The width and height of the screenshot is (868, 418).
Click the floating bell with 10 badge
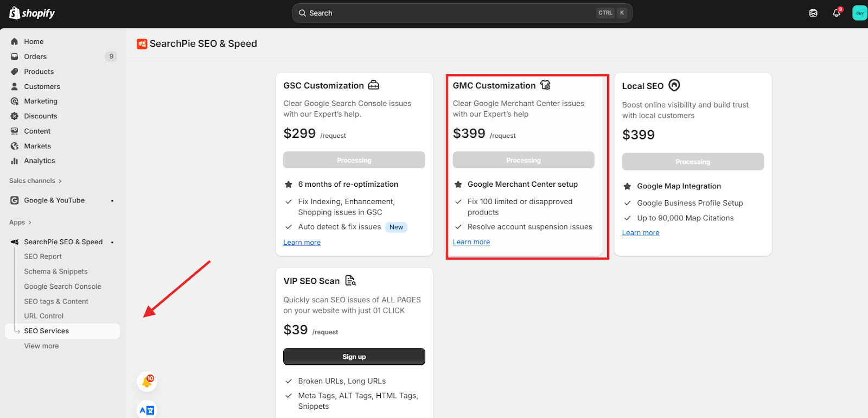(x=147, y=382)
